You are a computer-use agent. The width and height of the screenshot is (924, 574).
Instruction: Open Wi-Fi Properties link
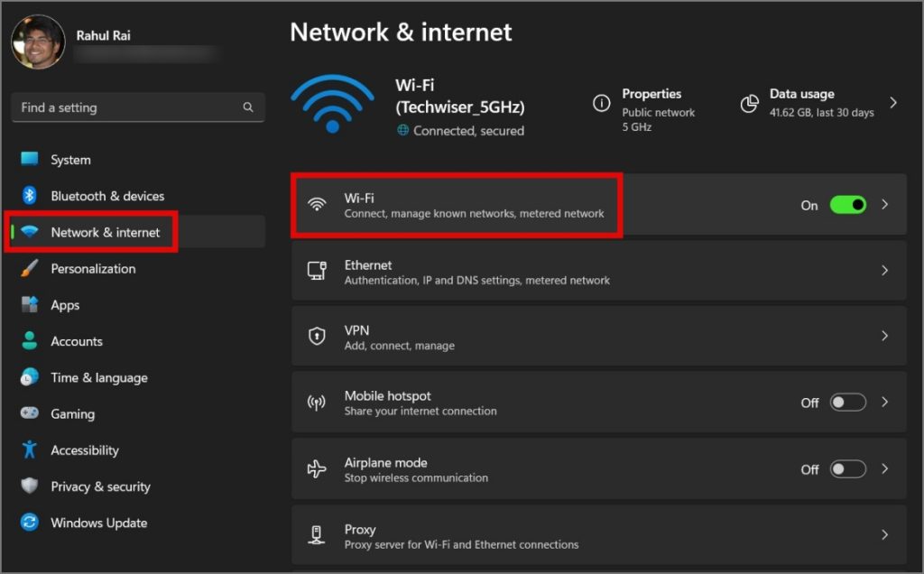click(x=651, y=94)
